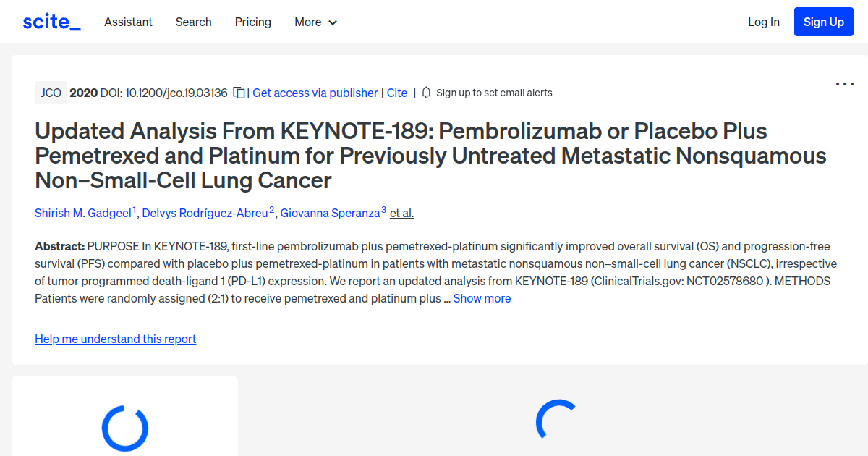Open "Get access via publisher" link
This screenshot has width=868, height=456.
[315, 93]
